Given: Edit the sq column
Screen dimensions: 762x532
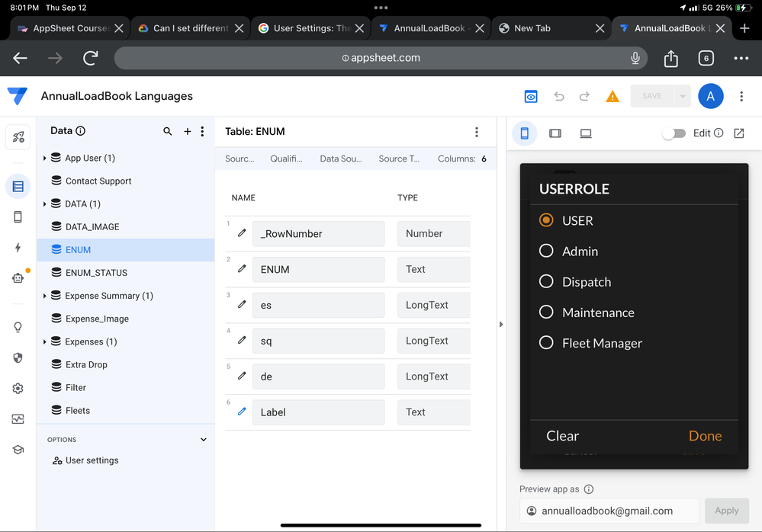Looking at the screenshot, I should click(242, 340).
